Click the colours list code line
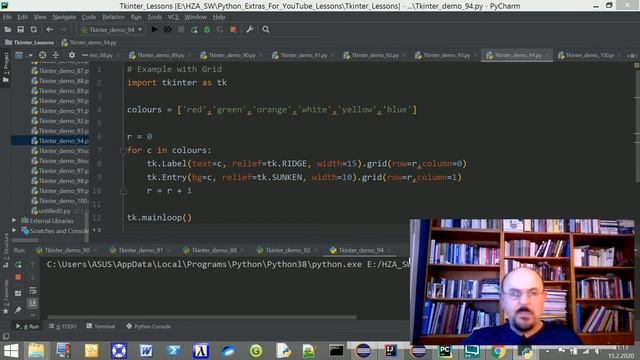640x360 pixels. [272, 110]
